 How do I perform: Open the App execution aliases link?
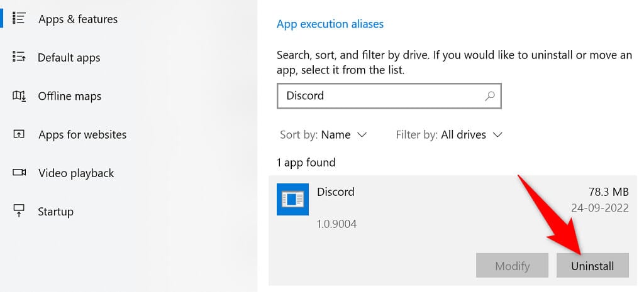point(330,24)
